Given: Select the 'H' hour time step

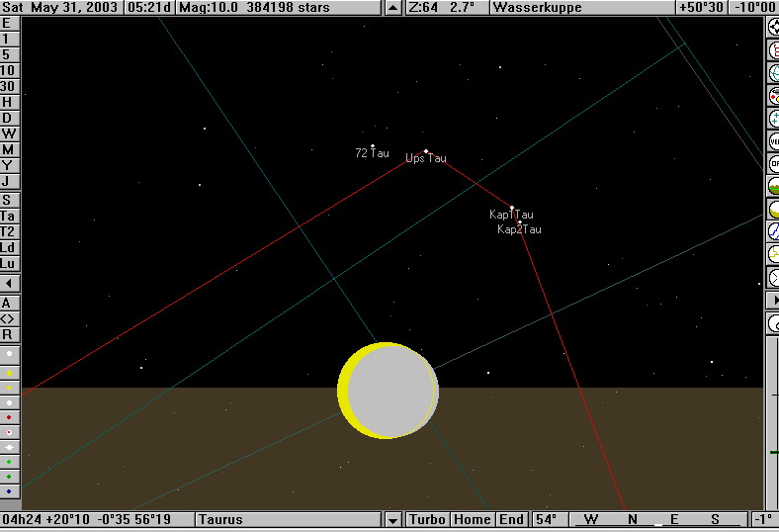Looking at the screenshot, I should [x=9, y=102].
